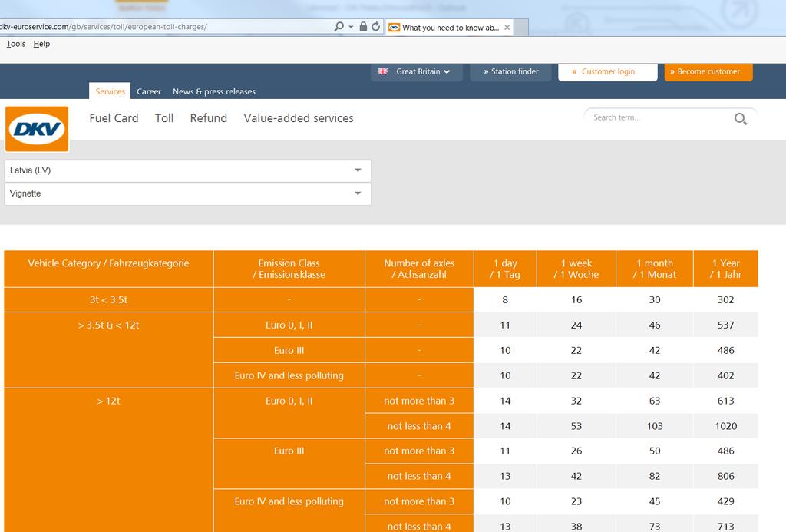
Task: Click the 'Vehicle Category / Fahrzeugkategorie' header
Action: tap(109, 269)
